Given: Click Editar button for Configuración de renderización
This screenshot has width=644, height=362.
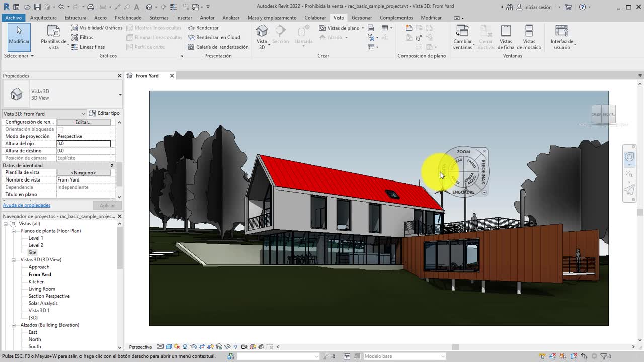Looking at the screenshot, I should (x=84, y=122).
